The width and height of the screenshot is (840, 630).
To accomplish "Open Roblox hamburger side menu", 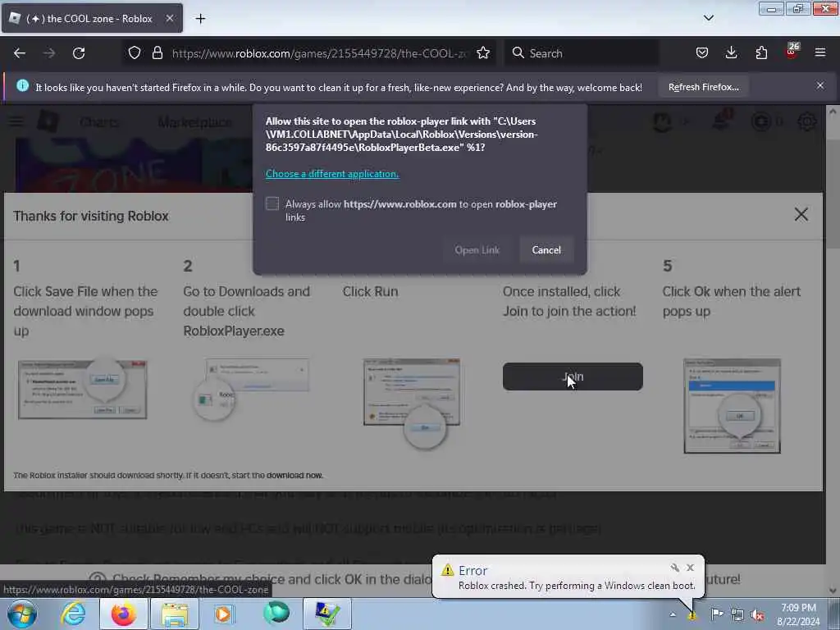I will 16,121.
